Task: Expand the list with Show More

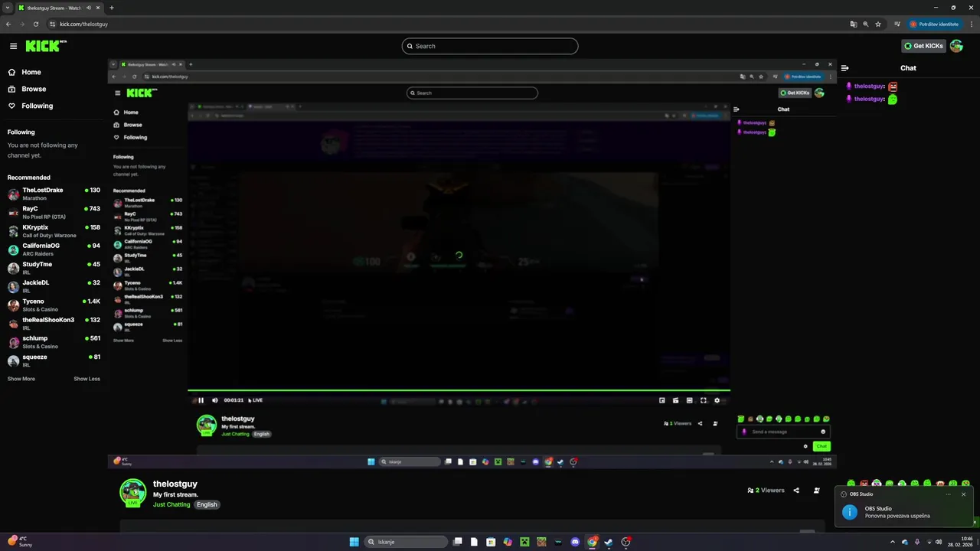Action: click(21, 379)
